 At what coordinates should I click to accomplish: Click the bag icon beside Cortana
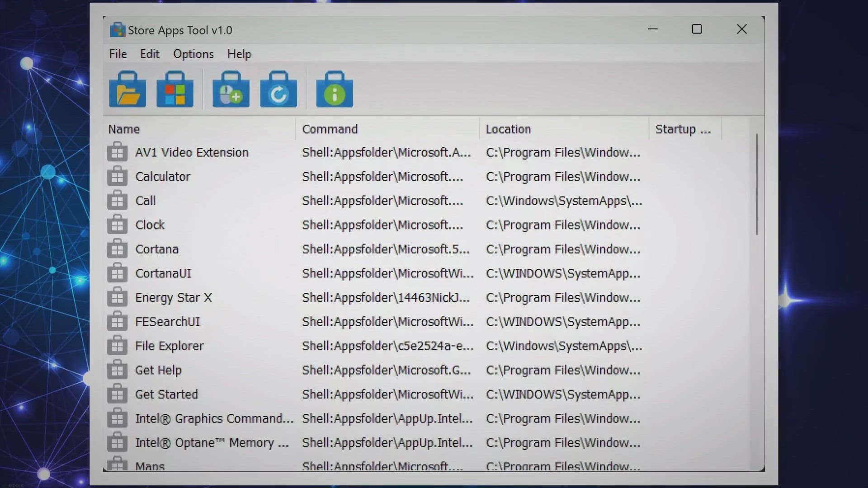click(117, 249)
